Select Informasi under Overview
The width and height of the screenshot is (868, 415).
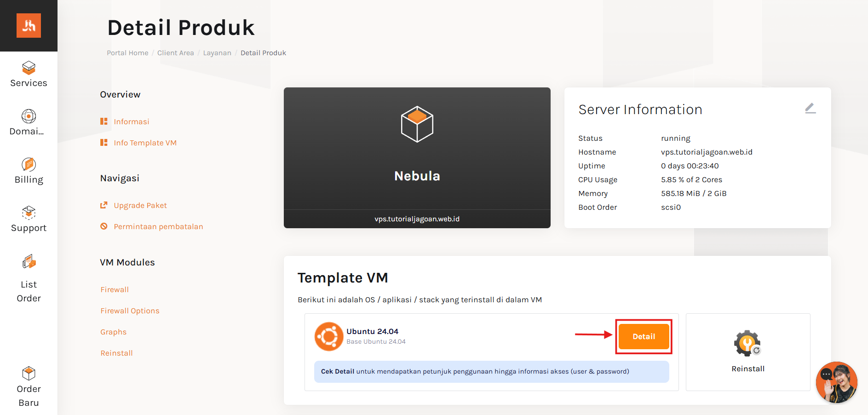click(x=131, y=121)
